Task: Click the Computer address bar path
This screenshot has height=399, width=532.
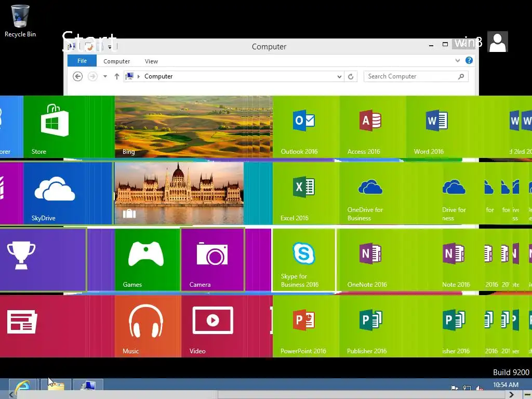Action: 158,76
